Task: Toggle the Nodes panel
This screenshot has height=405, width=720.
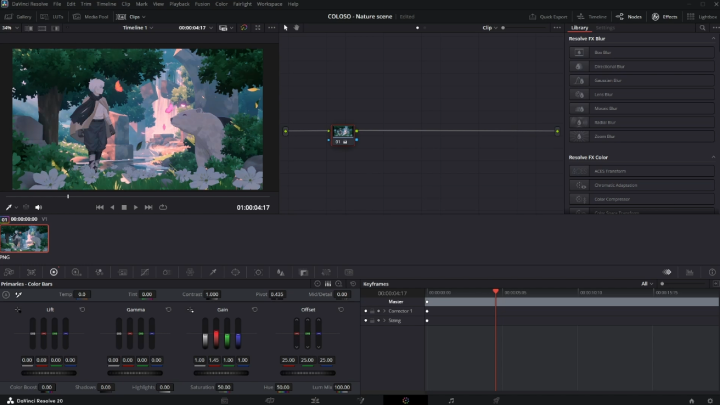Action: [629, 17]
